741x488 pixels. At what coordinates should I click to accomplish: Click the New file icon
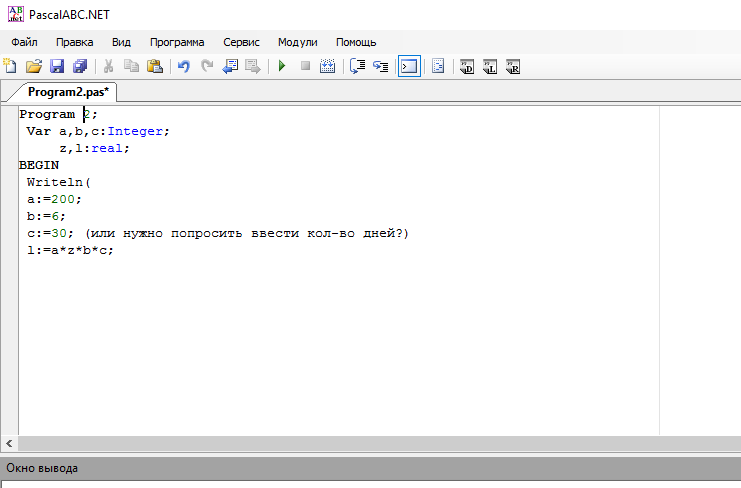pyautogui.click(x=10, y=67)
